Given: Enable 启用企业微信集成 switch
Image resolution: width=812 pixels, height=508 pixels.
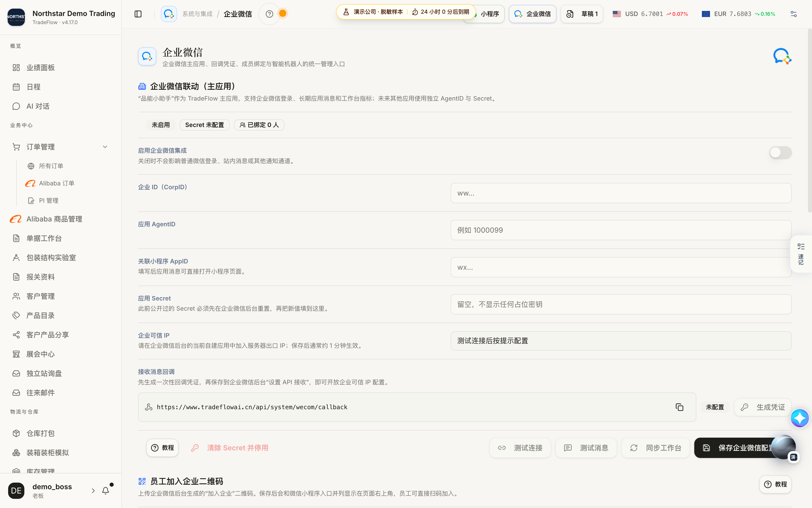Looking at the screenshot, I should 781,153.
